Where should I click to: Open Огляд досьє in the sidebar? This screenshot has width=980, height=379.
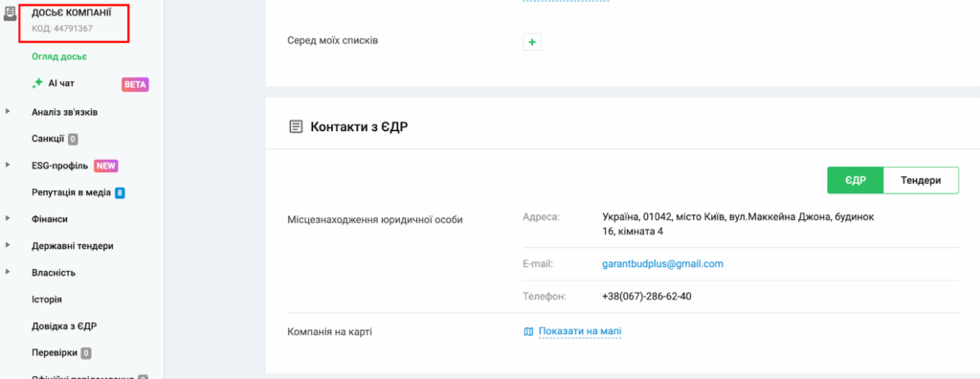(59, 56)
